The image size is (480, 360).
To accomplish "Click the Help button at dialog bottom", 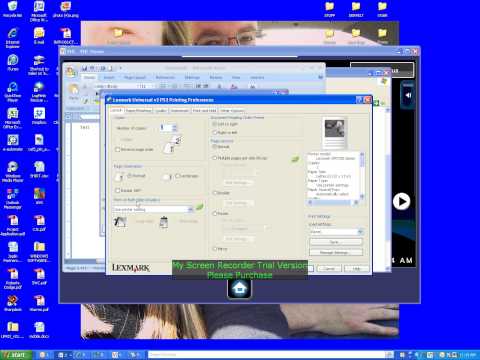I will pyautogui.click(x=356, y=268).
